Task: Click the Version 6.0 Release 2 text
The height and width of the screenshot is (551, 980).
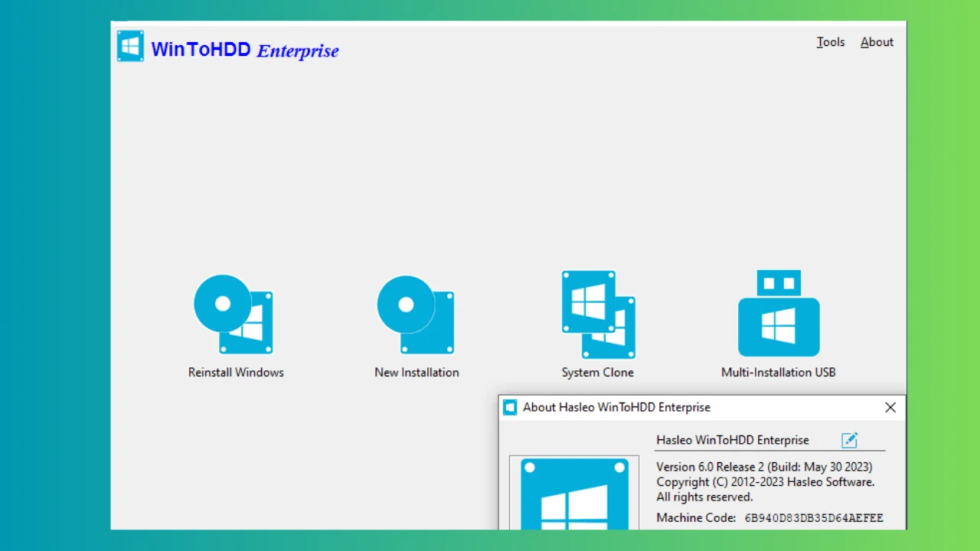Action: pos(764,467)
